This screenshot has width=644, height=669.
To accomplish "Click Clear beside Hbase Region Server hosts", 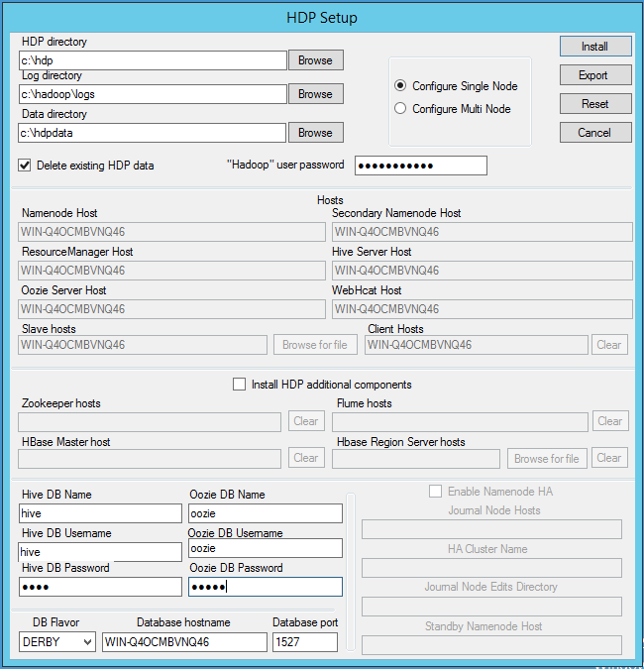I will [609, 458].
